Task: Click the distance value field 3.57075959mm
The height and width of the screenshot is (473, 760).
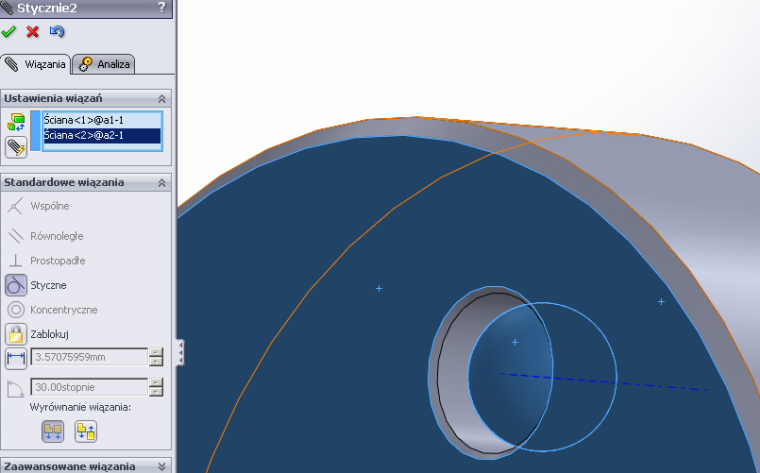Action: (89, 357)
